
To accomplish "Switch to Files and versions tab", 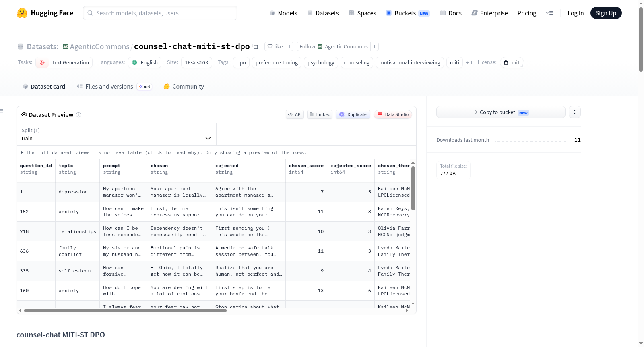I will click(x=114, y=87).
